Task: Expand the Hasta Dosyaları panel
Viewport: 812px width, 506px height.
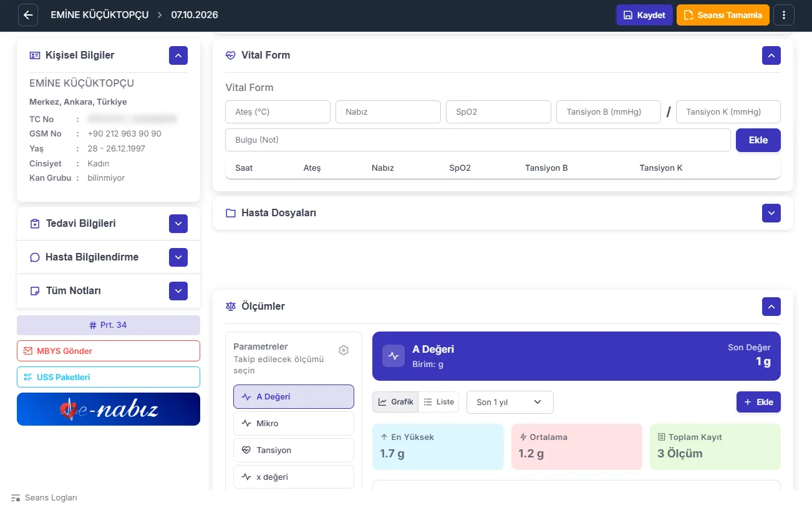Action: 771,213
